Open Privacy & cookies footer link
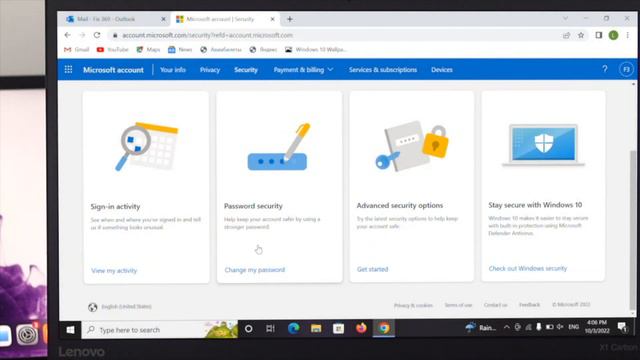Image resolution: width=640 pixels, height=360 pixels. coord(413,305)
